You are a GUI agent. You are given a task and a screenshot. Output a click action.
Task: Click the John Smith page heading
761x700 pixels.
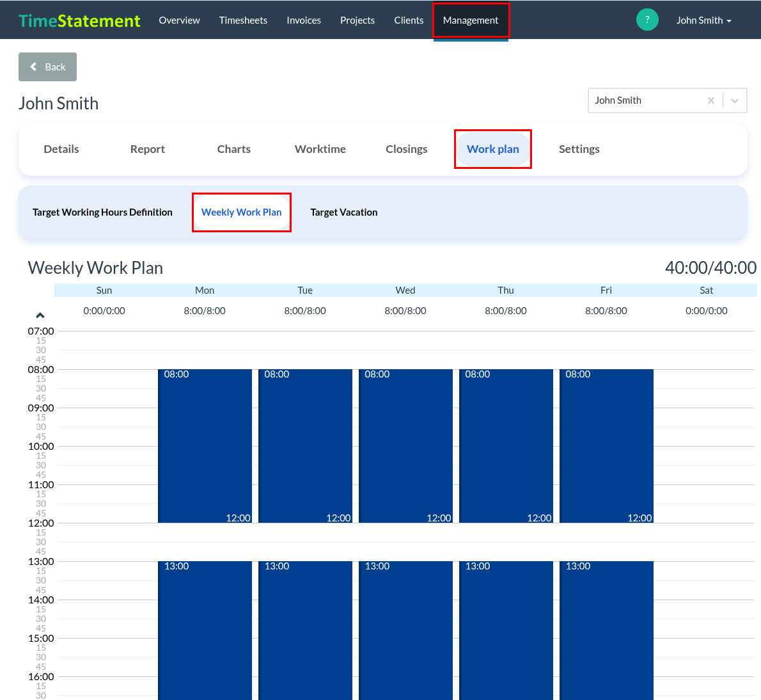tap(59, 104)
